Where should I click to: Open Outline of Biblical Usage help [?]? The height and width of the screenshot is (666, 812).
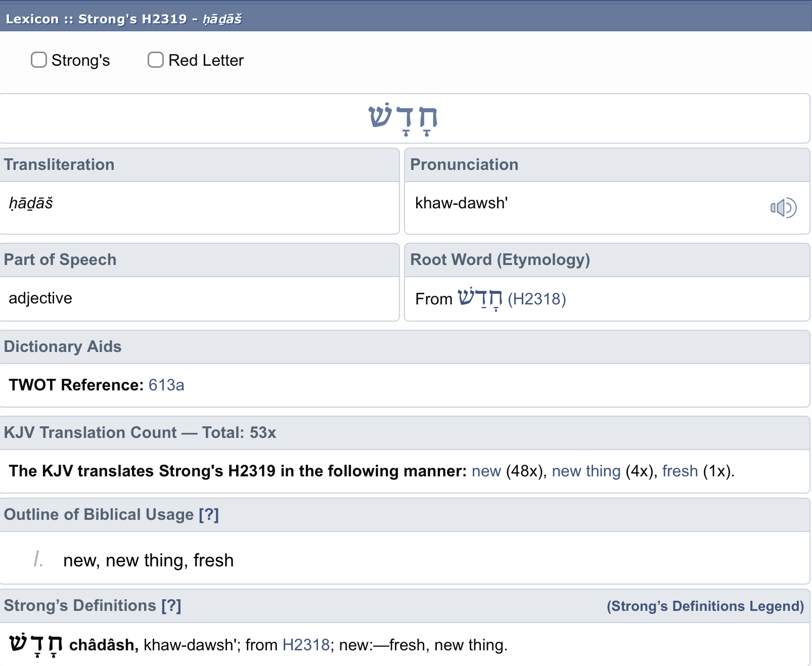[209, 514]
